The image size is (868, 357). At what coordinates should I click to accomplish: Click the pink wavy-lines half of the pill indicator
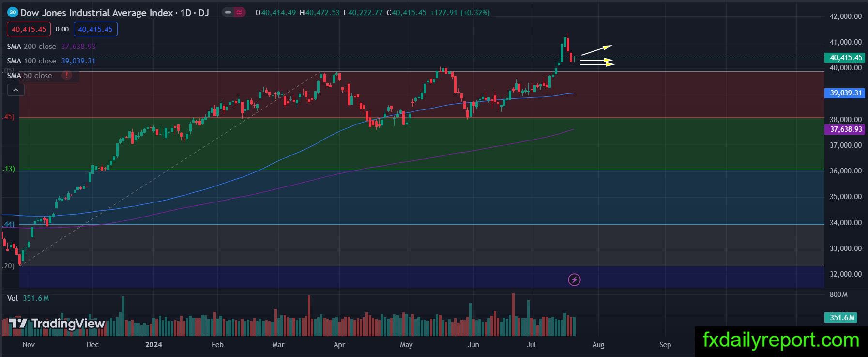click(239, 13)
